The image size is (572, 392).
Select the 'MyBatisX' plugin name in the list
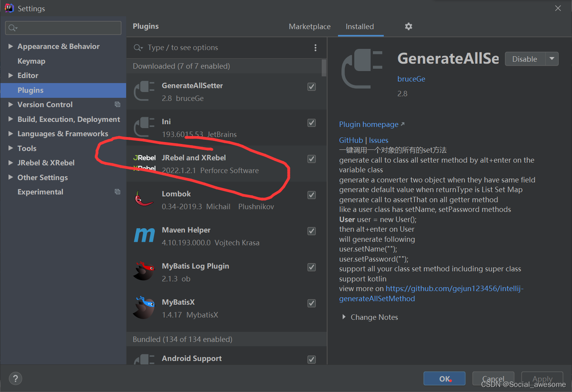[178, 302]
